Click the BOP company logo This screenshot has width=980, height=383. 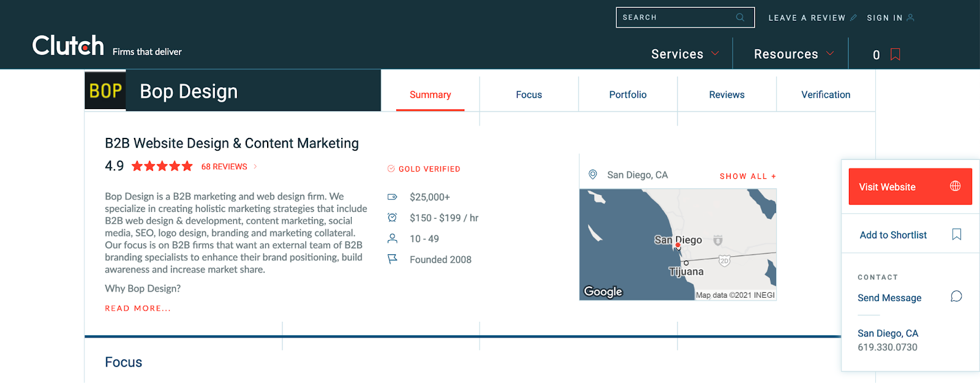(x=105, y=91)
